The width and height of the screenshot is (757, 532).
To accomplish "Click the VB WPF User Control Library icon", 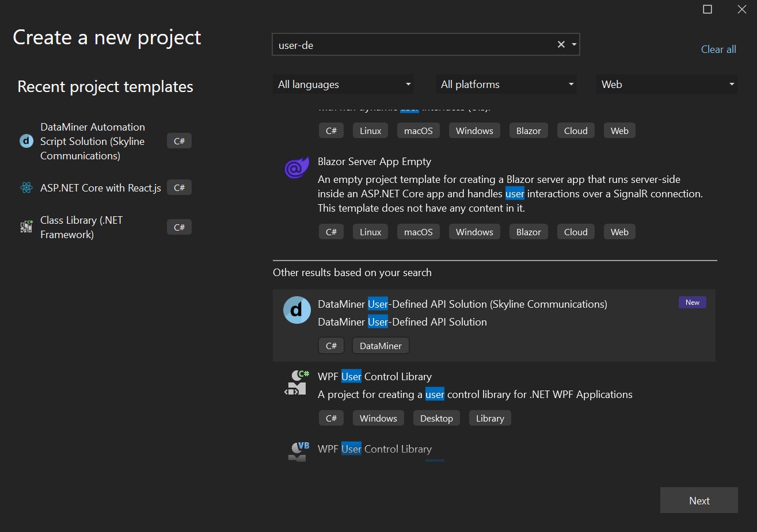I will 298,451.
